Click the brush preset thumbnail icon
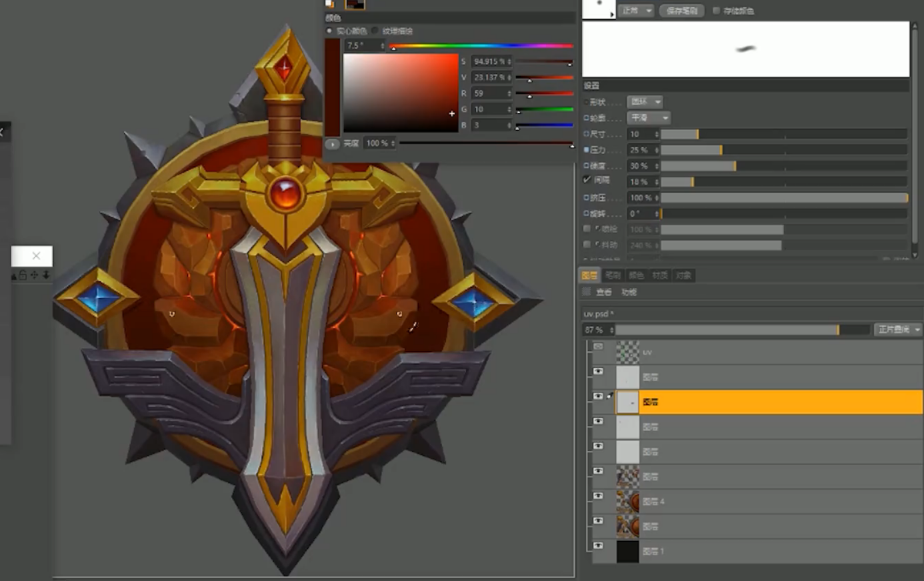Screen dimensions: 924x581 (598, 9)
